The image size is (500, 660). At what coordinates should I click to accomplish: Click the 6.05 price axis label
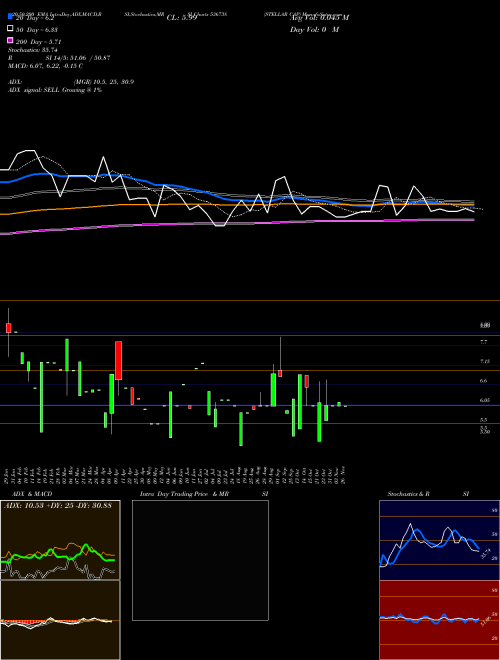(x=484, y=401)
